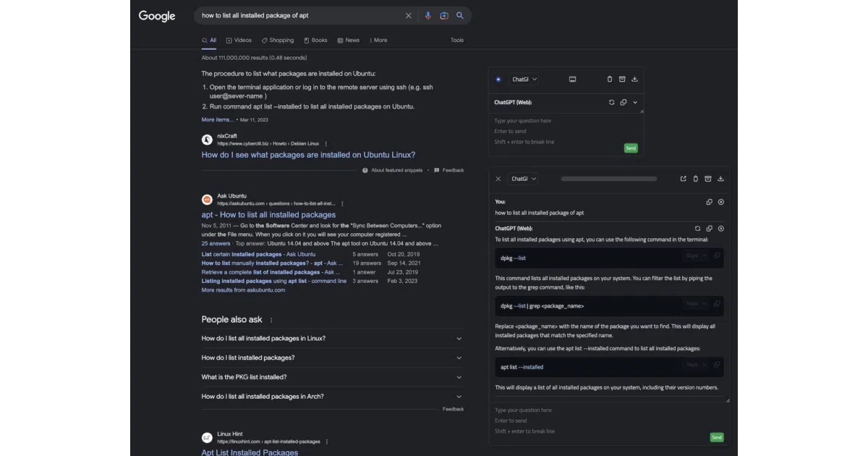Click the '25 answers' link
This screenshot has height=456, width=868.
point(216,244)
